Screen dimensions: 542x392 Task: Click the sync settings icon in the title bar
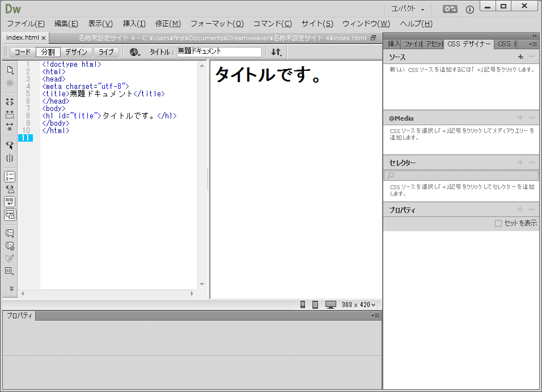tap(450, 9)
